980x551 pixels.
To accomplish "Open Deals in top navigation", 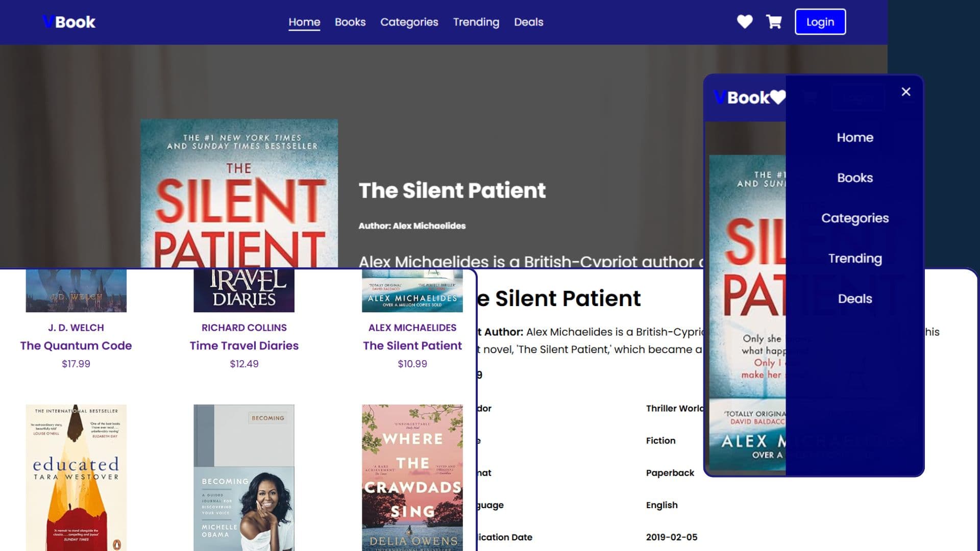I will pyautogui.click(x=529, y=22).
